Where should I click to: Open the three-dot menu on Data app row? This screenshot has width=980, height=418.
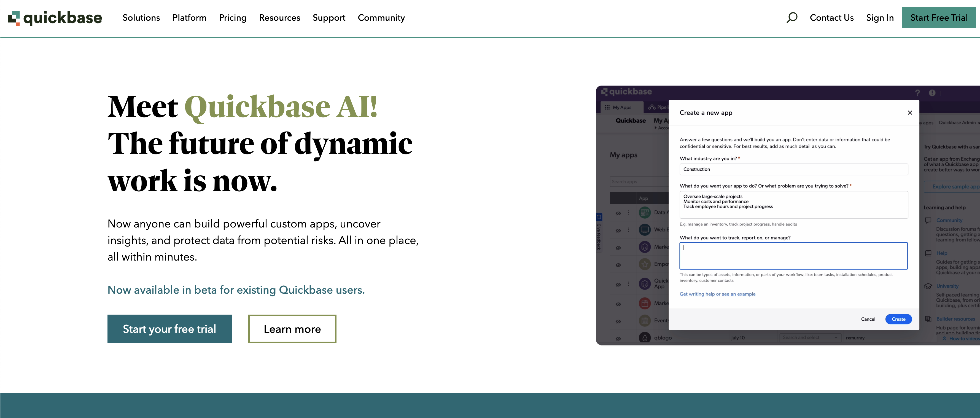(628, 212)
